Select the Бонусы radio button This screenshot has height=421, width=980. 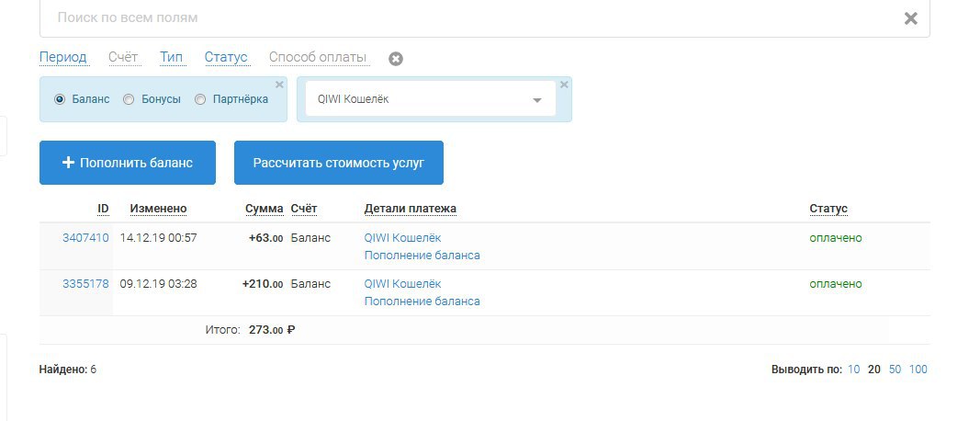(x=128, y=99)
